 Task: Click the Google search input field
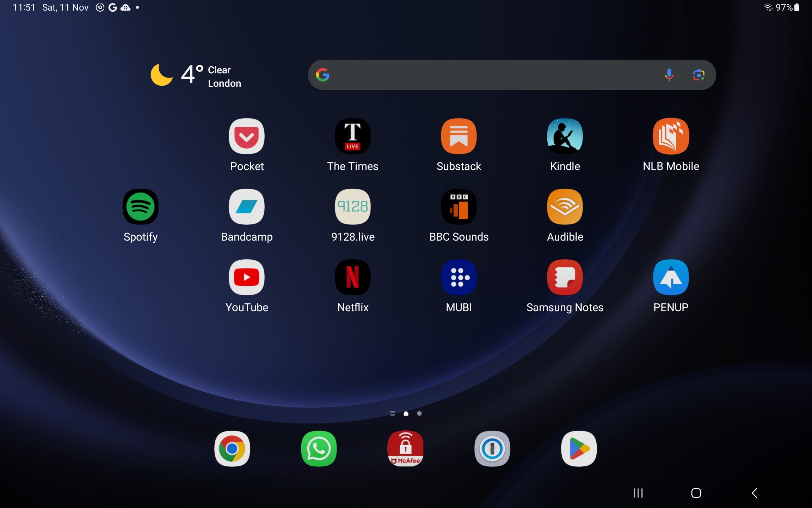click(512, 75)
